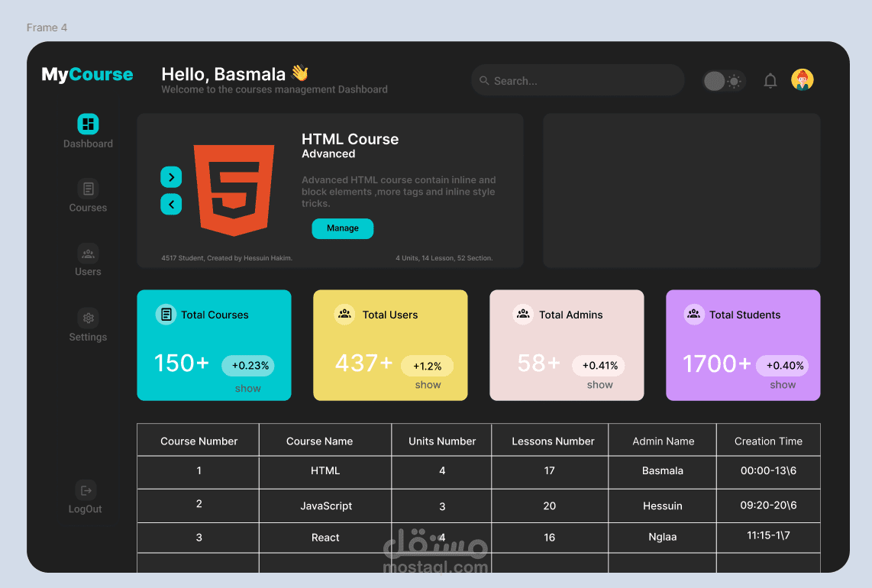The width and height of the screenshot is (872, 588).
Task: Open the Dashboard sidebar icon
Action: tap(88, 124)
